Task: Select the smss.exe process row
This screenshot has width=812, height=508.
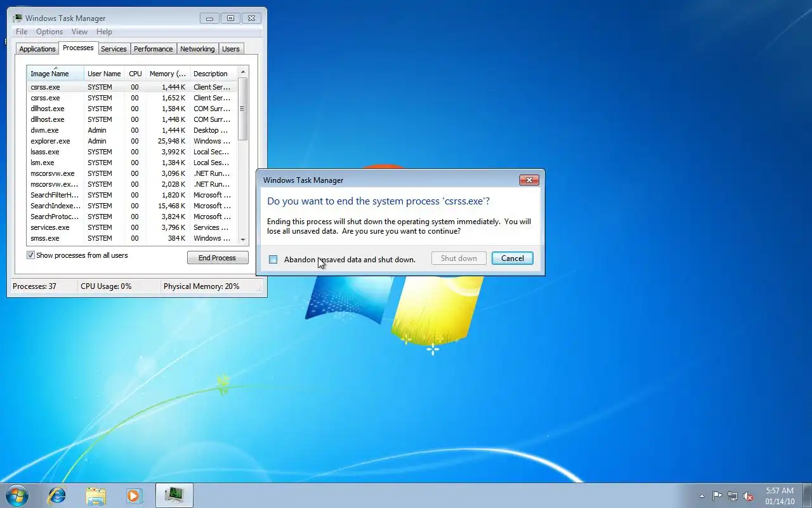Action: point(132,238)
